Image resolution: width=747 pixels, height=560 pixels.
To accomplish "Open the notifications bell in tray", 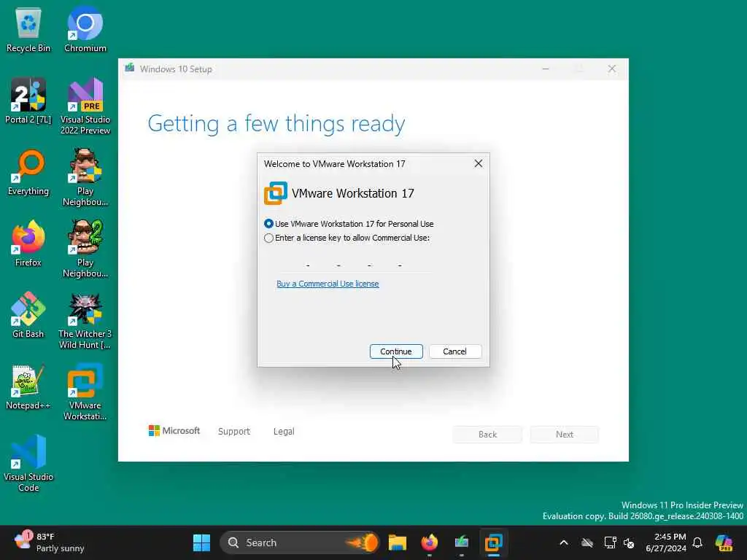I will coord(697,542).
